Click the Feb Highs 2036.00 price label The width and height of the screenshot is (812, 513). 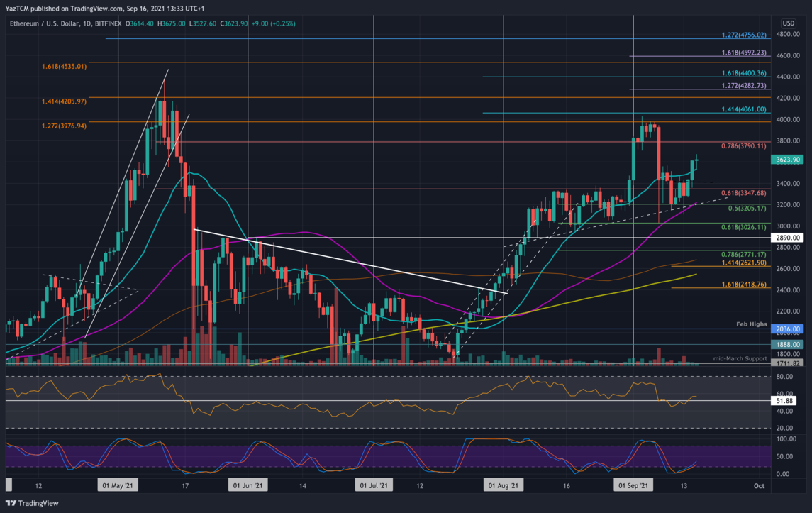click(787, 329)
